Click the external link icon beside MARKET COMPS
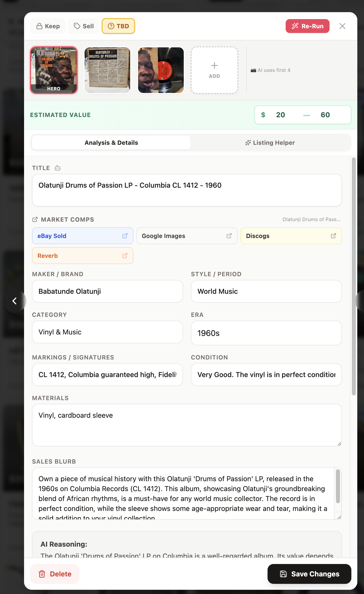This screenshot has height=594, width=364. 35,219
